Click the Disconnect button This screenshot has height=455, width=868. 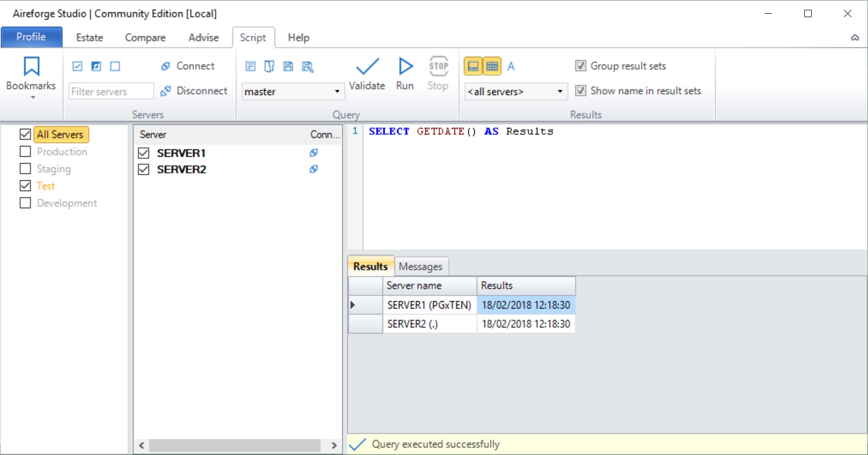click(x=195, y=91)
